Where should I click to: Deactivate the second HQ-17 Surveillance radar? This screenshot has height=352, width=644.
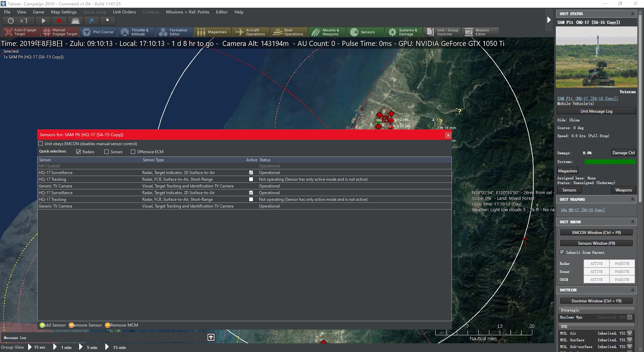pos(251,193)
